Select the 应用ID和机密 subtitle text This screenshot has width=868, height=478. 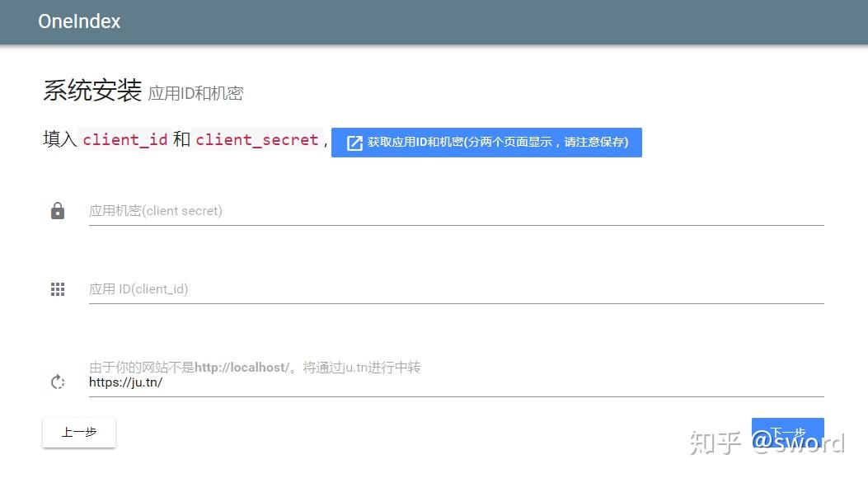point(196,94)
